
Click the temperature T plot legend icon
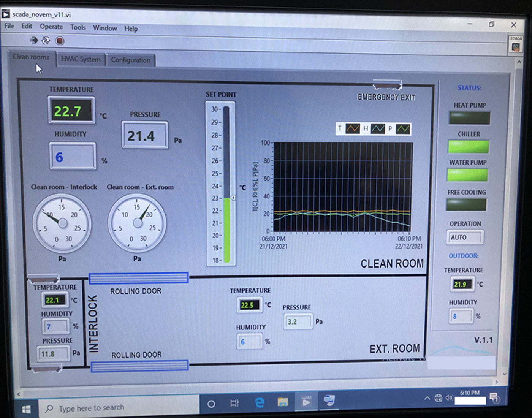click(352, 129)
